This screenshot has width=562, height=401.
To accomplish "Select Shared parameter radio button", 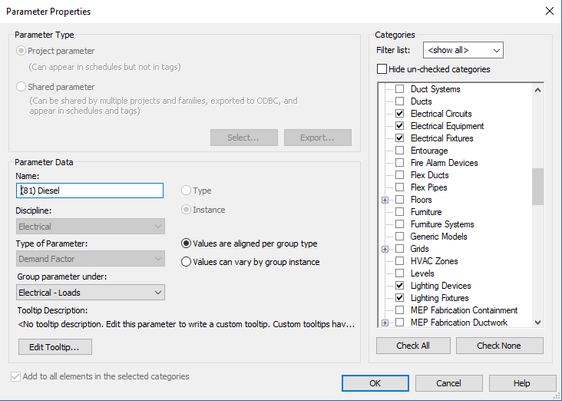I will (21, 87).
